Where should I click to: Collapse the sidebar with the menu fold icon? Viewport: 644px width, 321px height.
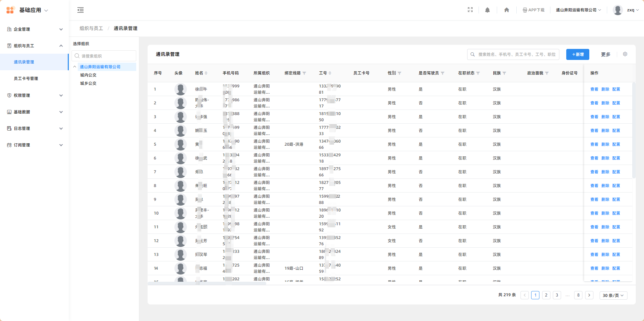[x=80, y=10]
